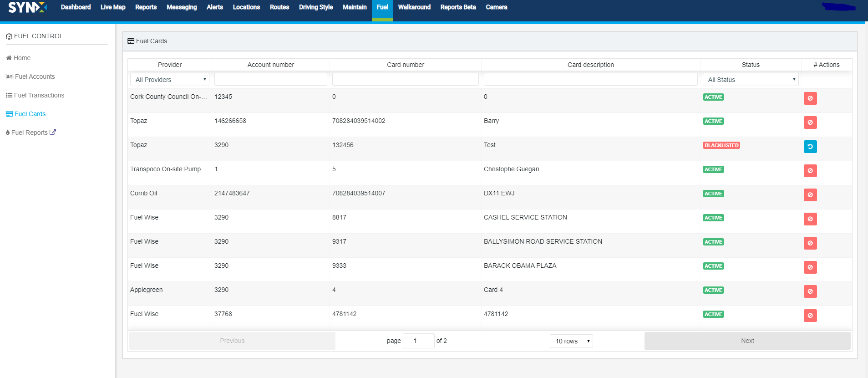Viewport: 868px width, 378px height.
Task: Blacklist the Corrib Oil DX11 EWJ card
Action: click(810, 195)
